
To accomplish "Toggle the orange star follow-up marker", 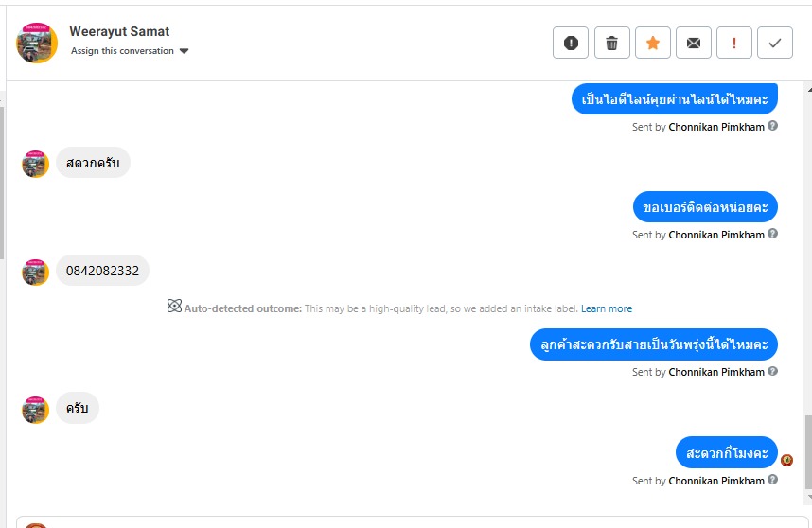I will point(652,43).
